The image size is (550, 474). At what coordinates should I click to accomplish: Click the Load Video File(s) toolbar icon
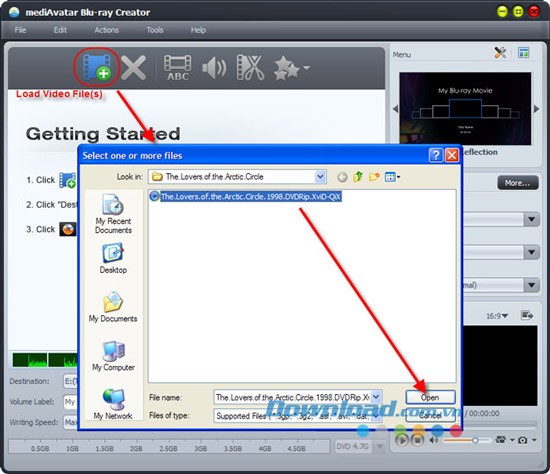(x=97, y=67)
